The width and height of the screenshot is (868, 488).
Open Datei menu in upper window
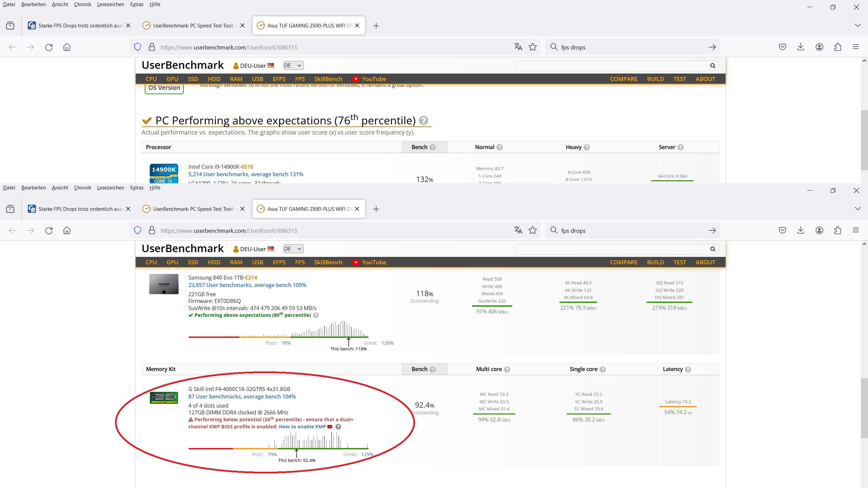[9, 4]
